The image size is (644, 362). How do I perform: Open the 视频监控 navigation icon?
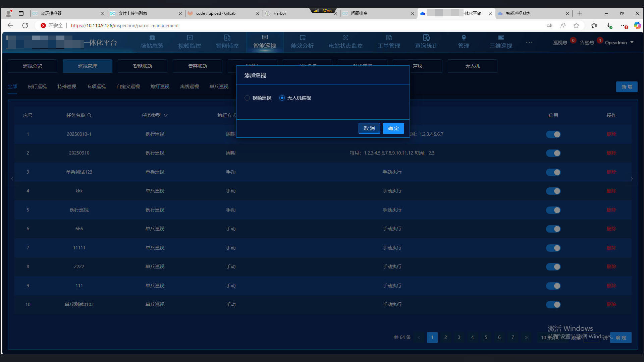click(190, 38)
